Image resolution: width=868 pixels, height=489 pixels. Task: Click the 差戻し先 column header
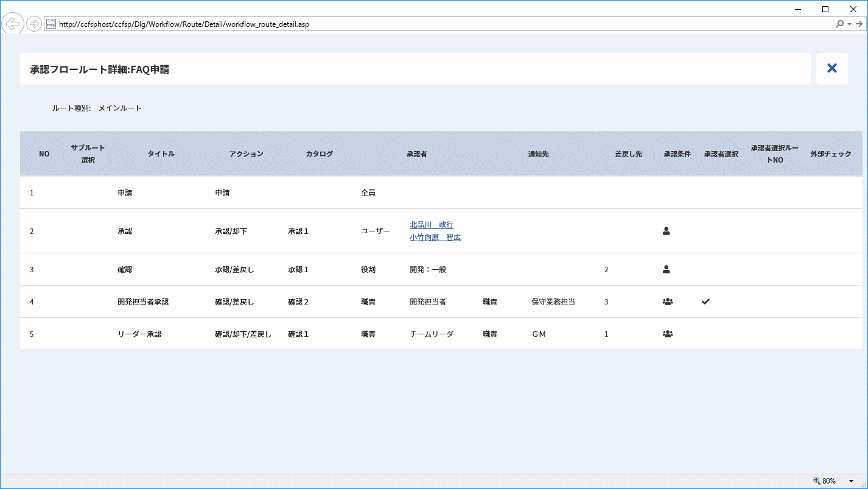pyautogui.click(x=628, y=154)
